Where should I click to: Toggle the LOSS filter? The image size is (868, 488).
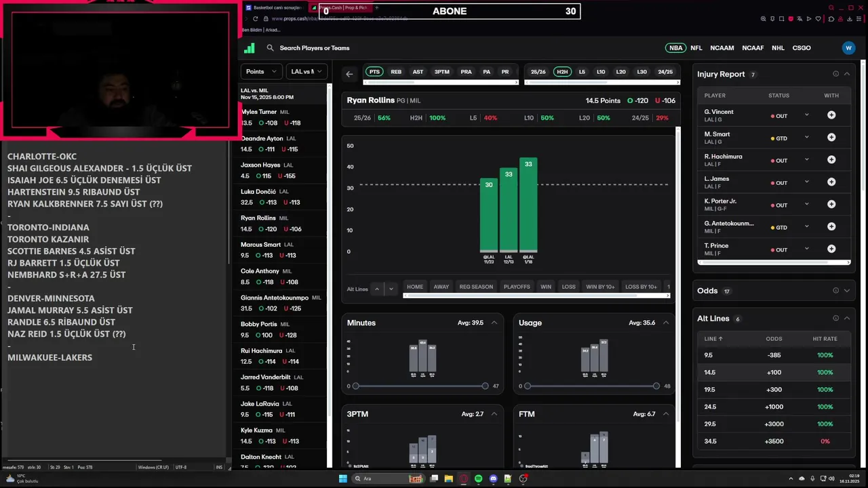tap(568, 287)
